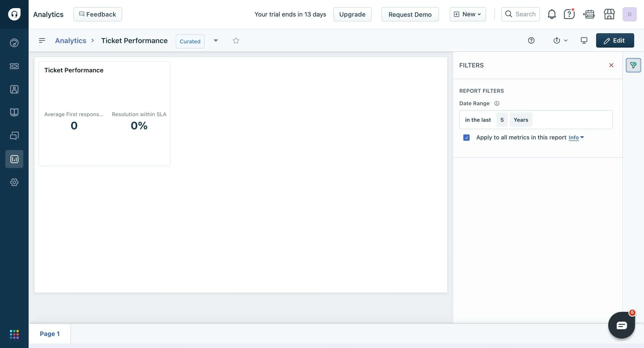Uncheck Apply to all metrics checkbox

(x=466, y=138)
